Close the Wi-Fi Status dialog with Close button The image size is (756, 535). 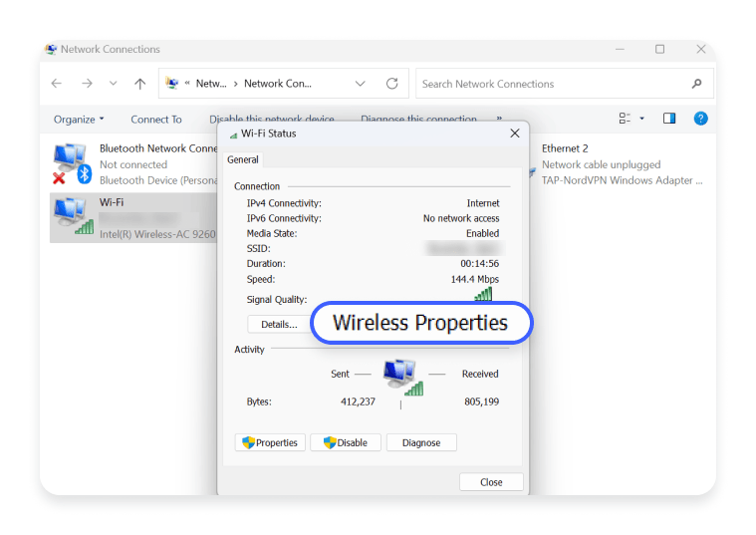(491, 482)
